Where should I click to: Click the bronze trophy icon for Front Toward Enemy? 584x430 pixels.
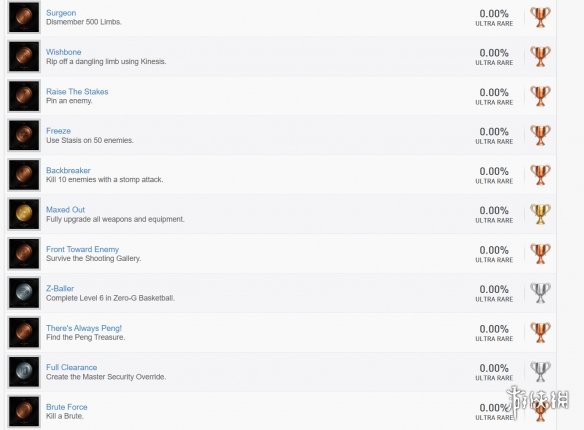pyautogui.click(x=540, y=254)
